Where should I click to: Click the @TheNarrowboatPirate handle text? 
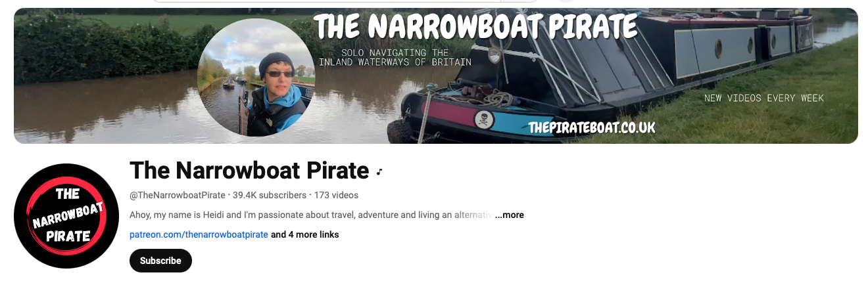click(178, 195)
